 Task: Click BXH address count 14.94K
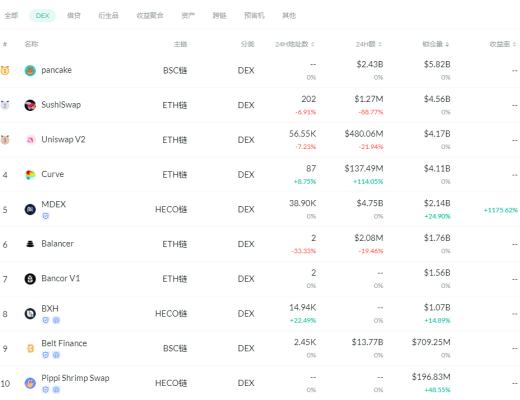pyautogui.click(x=303, y=307)
